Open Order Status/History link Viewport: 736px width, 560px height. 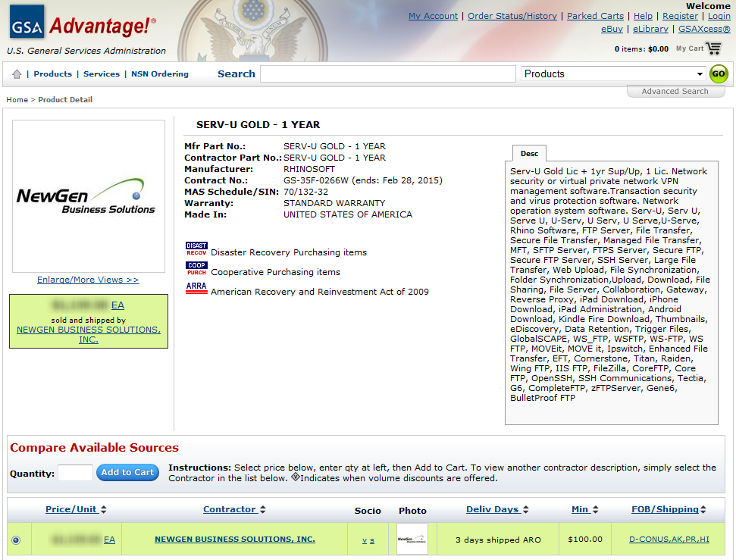coord(512,16)
